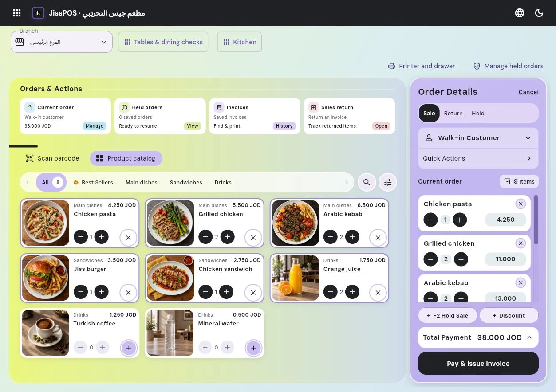Screen dimensions: 556x392
Task: Edit Grilled chicken price field 11.000
Action: coord(505,259)
